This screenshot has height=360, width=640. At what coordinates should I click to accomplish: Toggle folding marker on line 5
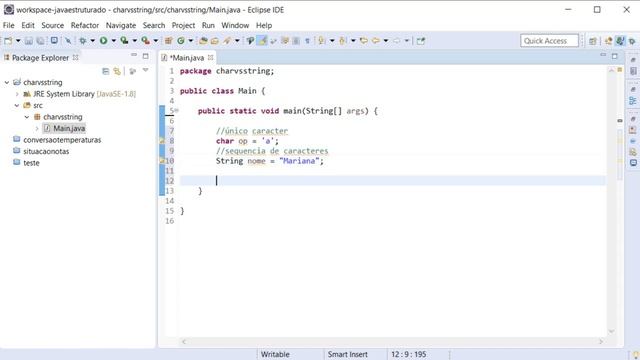point(176,110)
